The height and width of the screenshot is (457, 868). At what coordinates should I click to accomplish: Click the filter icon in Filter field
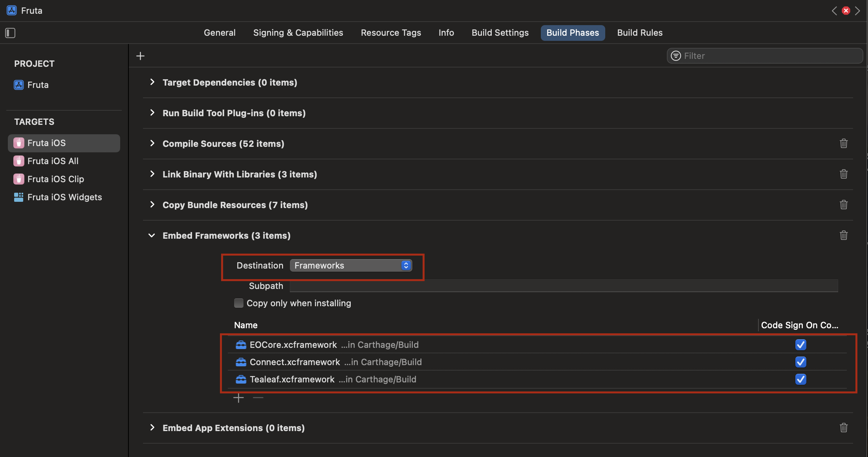pyautogui.click(x=676, y=56)
